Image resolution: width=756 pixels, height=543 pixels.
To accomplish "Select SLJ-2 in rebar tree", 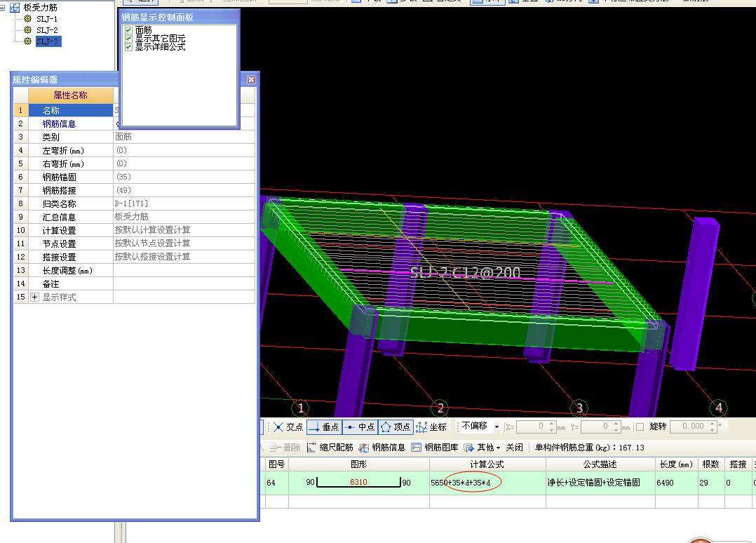I will tap(47, 30).
